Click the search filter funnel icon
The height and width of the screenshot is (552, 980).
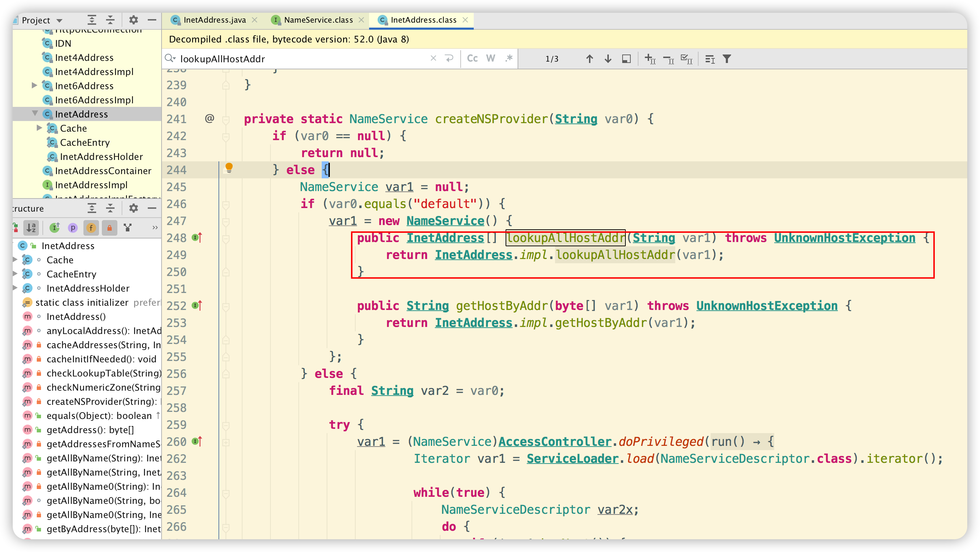tap(727, 59)
